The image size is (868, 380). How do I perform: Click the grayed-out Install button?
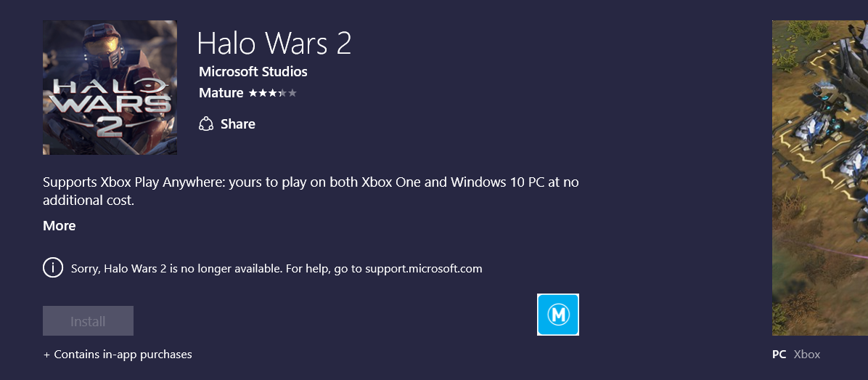pos(88,320)
